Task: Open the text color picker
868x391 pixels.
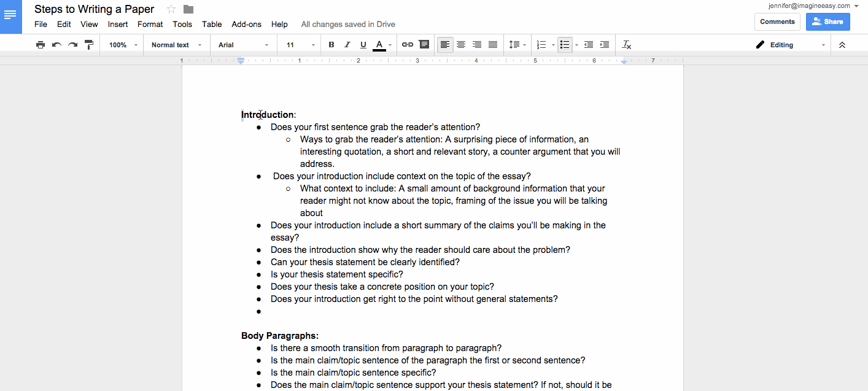Action: (382, 45)
